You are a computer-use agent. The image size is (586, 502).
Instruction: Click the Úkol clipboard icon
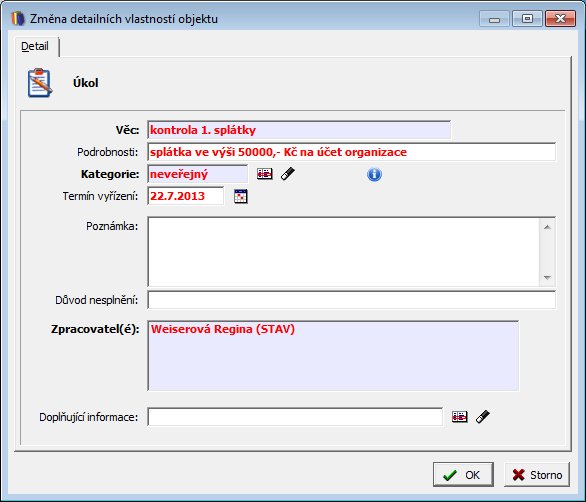[40, 83]
